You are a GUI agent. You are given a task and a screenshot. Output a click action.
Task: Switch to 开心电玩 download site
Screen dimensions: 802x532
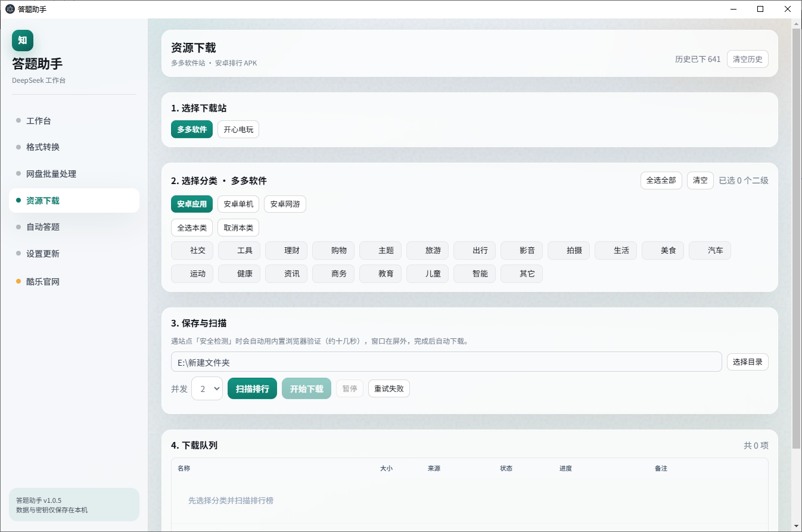point(238,129)
